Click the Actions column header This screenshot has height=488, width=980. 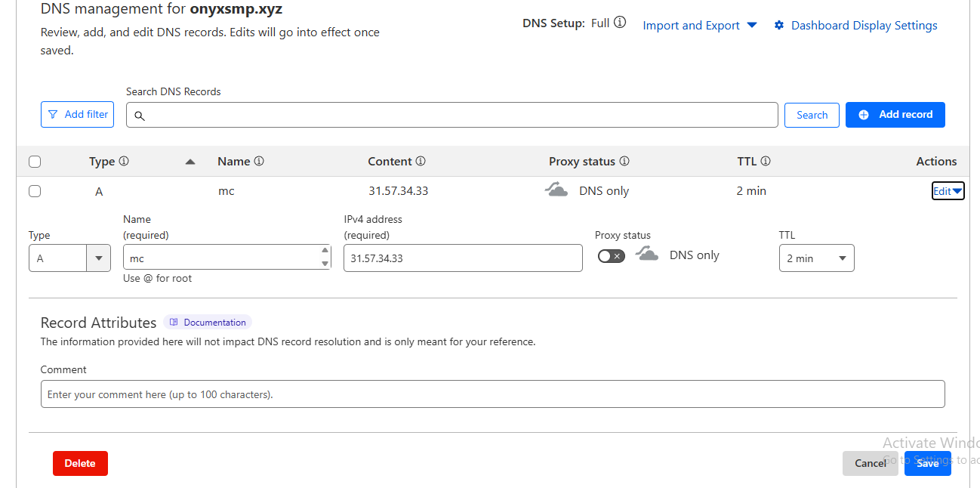936,162
